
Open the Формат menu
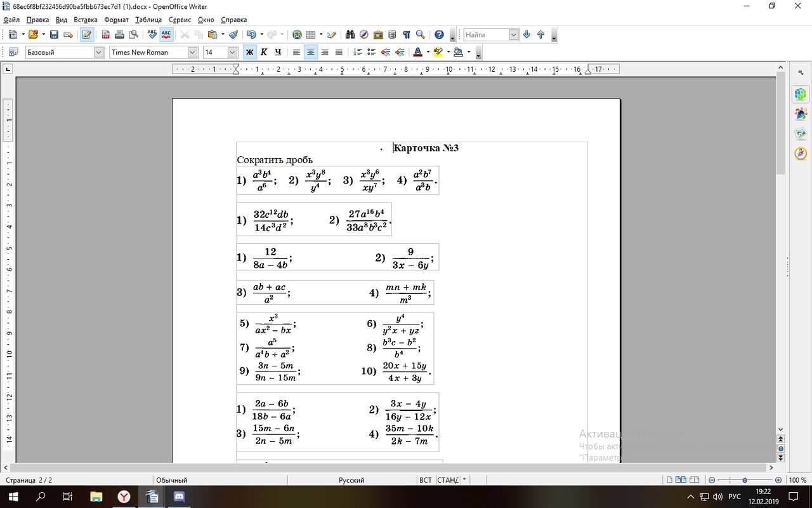pyautogui.click(x=116, y=20)
